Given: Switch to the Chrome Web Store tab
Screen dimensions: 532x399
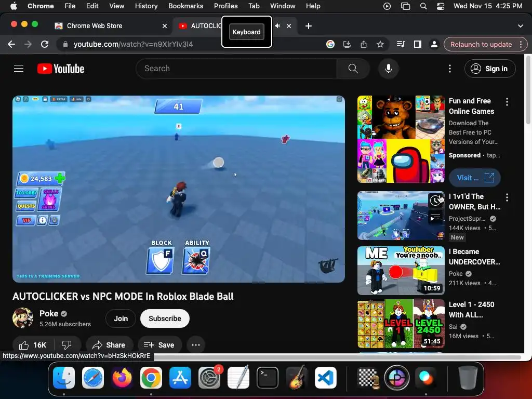Looking at the screenshot, I should [x=110, y=26].
